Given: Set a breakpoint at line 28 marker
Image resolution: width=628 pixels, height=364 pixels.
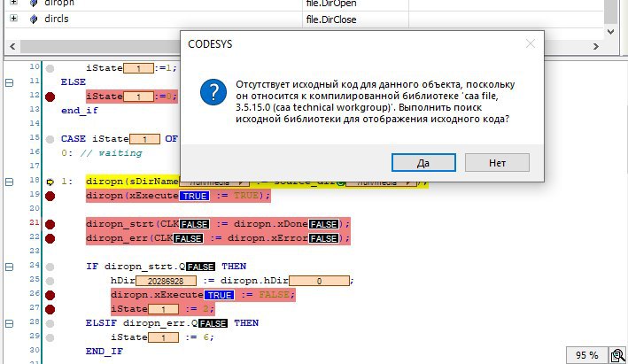Looking at the screenshot, I should click(50, 323).
